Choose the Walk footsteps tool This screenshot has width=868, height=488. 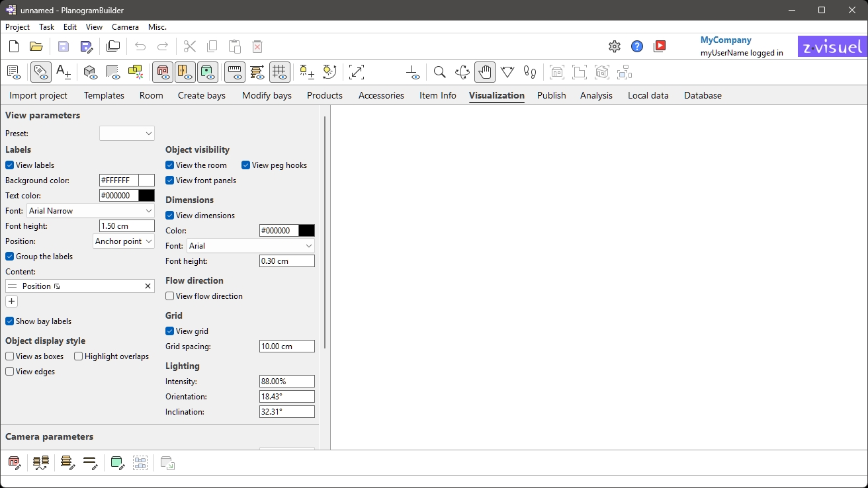point(530,72)
